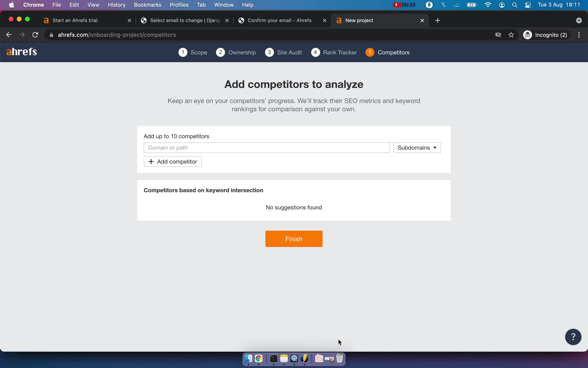The height and width of the screenshot is (368, 588).
Task: Click the Add competitor button
Action: point(172,161)
